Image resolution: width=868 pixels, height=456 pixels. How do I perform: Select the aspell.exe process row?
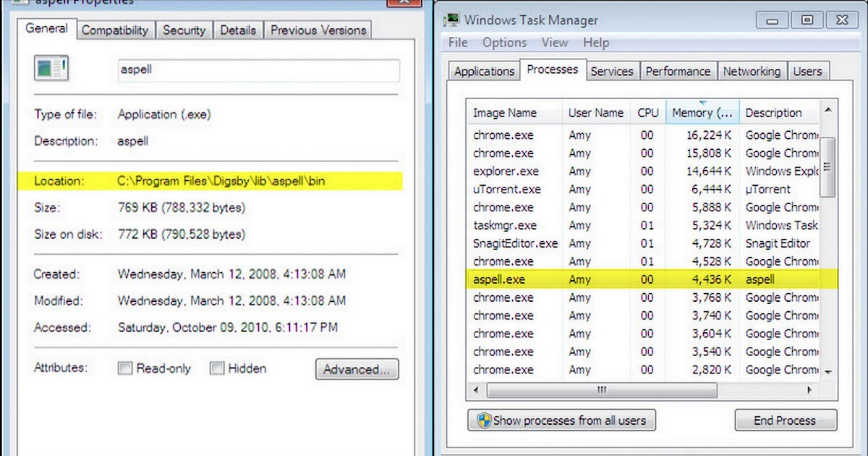(644, 279)
